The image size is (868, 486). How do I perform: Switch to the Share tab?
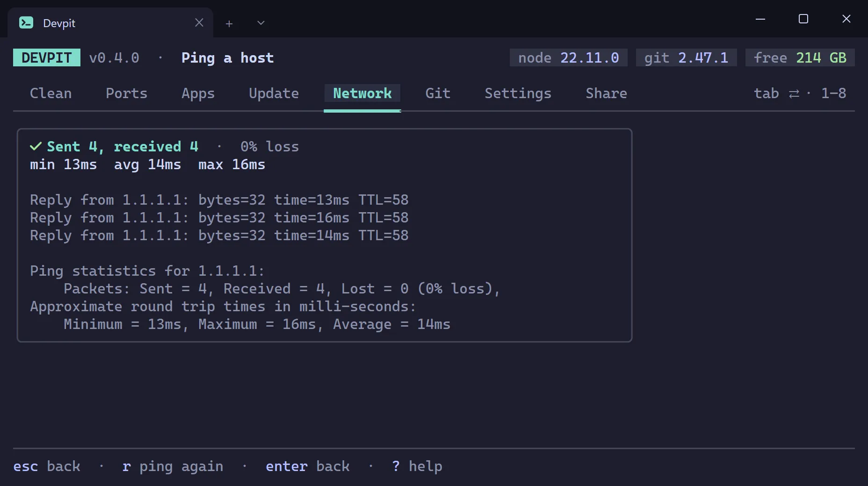[607, 93]
